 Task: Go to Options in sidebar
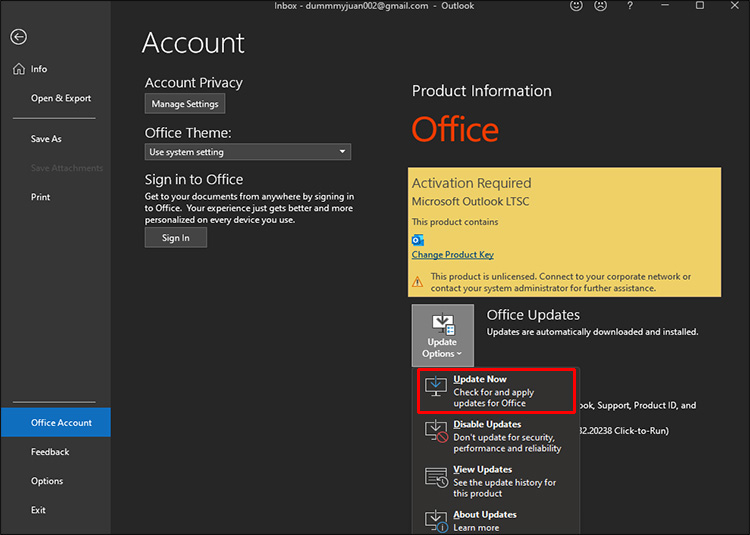click(47, 481)
